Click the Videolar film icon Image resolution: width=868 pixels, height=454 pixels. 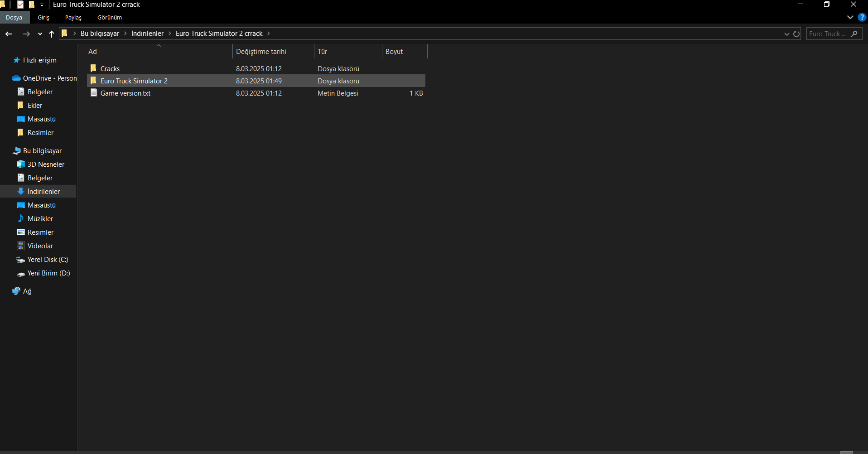click(20, 246)
